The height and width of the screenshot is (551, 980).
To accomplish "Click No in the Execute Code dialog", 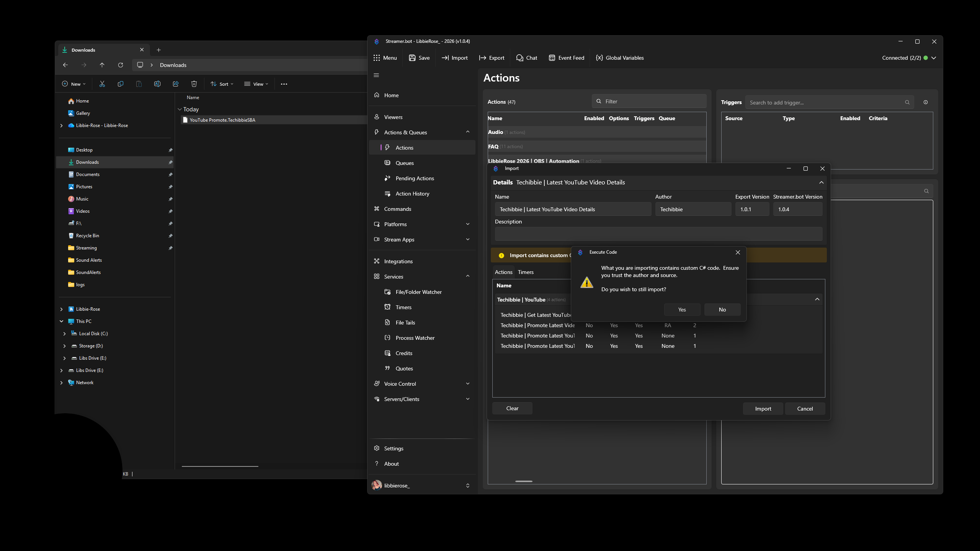I will [x=722, y=310].
